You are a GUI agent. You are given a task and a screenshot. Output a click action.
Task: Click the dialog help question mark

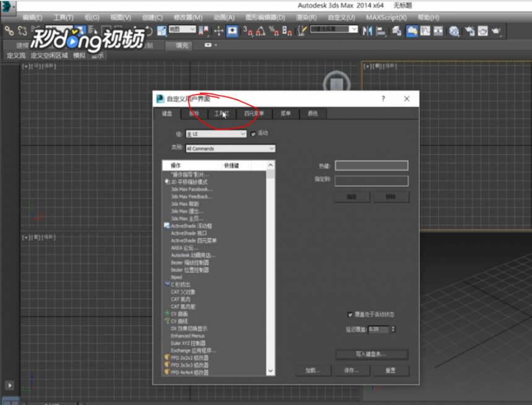point(383,99)
